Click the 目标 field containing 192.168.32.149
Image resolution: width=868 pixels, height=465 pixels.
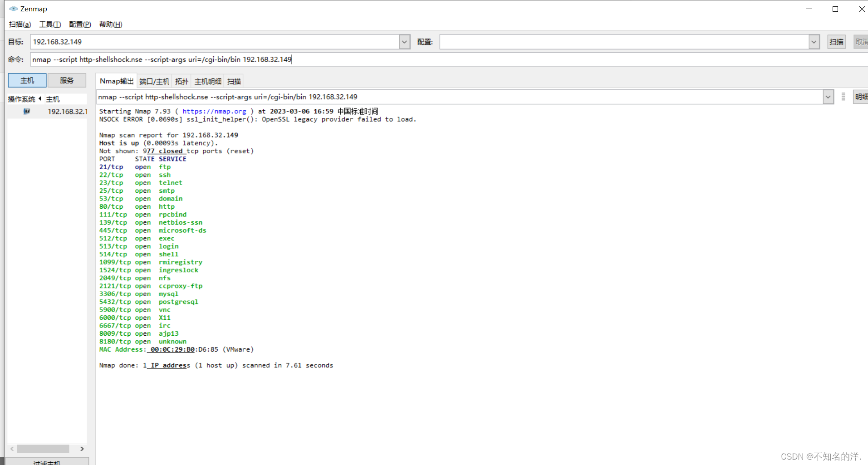click(215, 42)
